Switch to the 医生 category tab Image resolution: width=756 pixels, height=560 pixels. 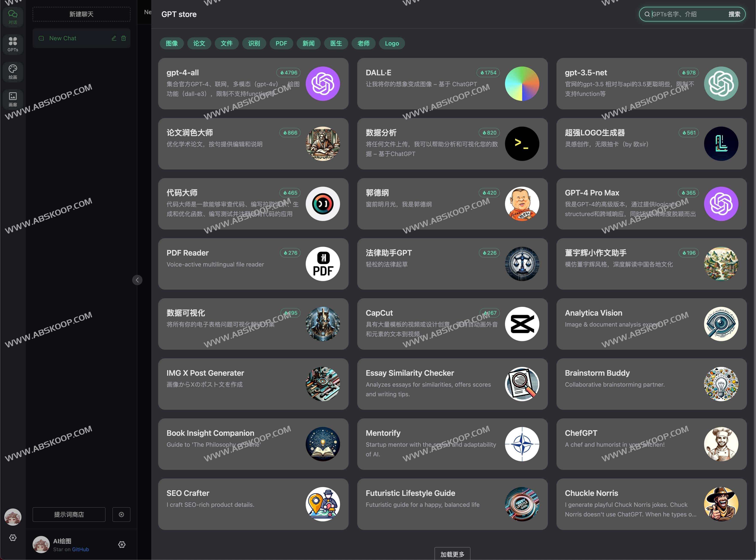pos(336,43)
